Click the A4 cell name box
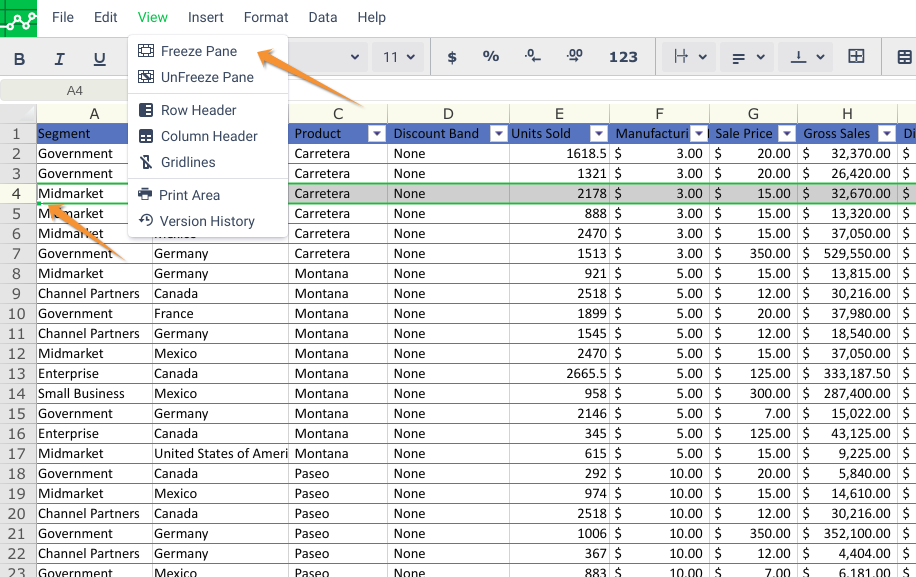916x577 pixels. tap(75, 91)
